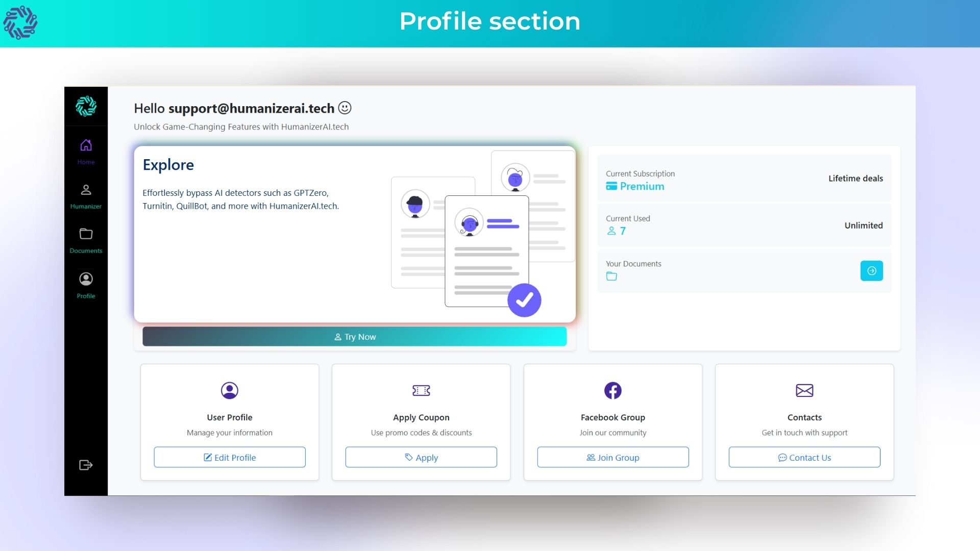Click the Facebook Group icon

click(x=612, y=391)
